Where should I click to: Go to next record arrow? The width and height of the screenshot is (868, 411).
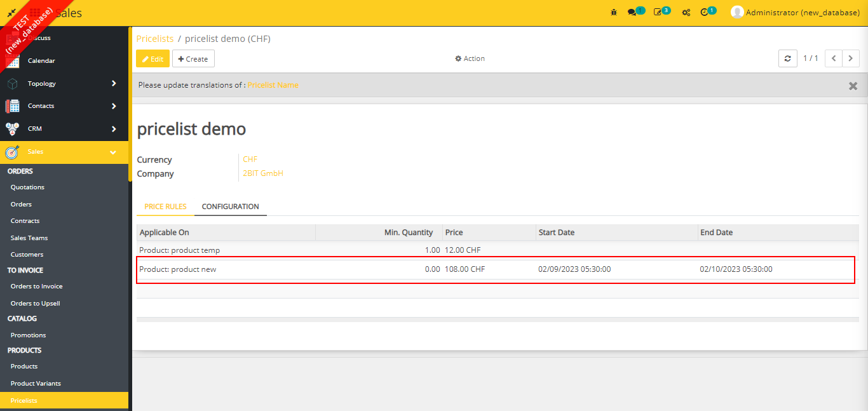(x=850, y=58)
